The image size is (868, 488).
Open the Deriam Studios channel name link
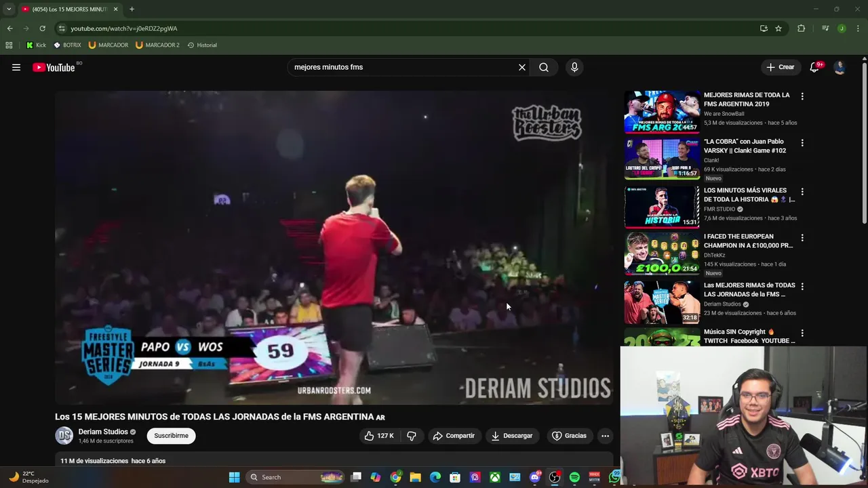103,432
